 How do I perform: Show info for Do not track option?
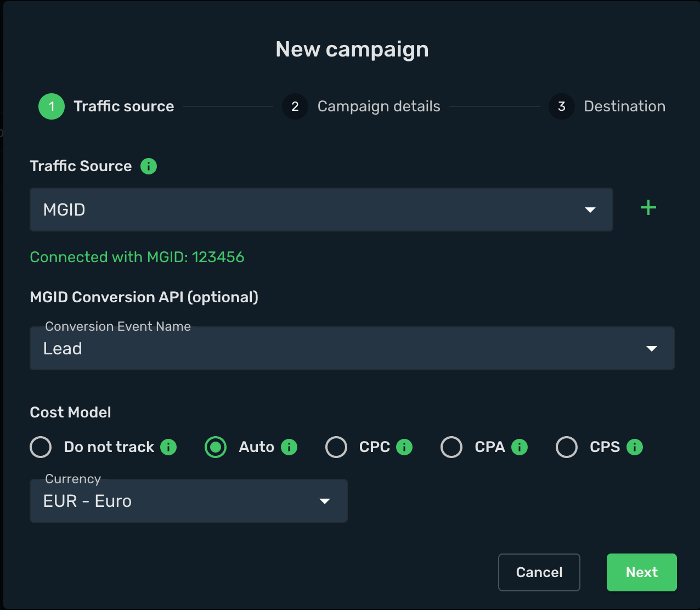coord(168,447)
